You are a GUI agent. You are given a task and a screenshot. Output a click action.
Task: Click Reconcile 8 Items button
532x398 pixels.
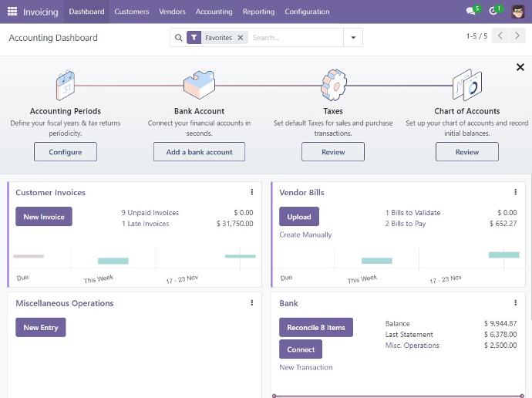(316, 328)
